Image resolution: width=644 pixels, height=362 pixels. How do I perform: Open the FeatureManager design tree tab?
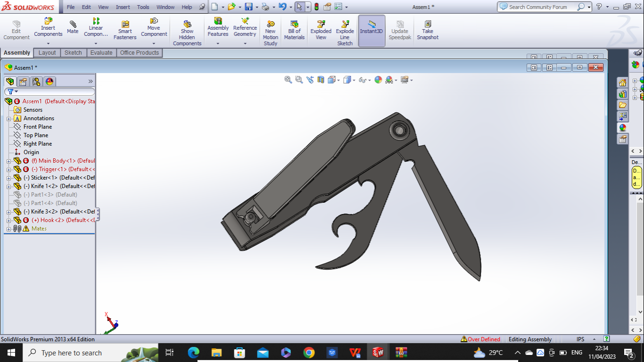(x=10, y=82)
